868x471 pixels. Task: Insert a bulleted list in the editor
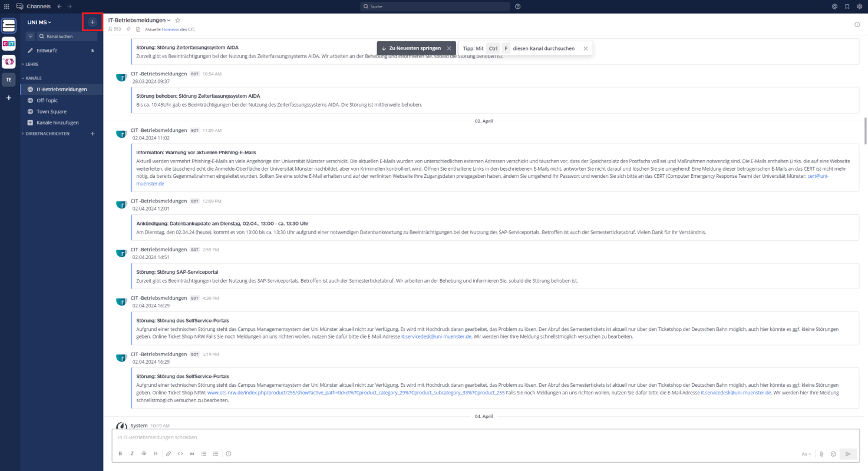[x=204, y=454]
